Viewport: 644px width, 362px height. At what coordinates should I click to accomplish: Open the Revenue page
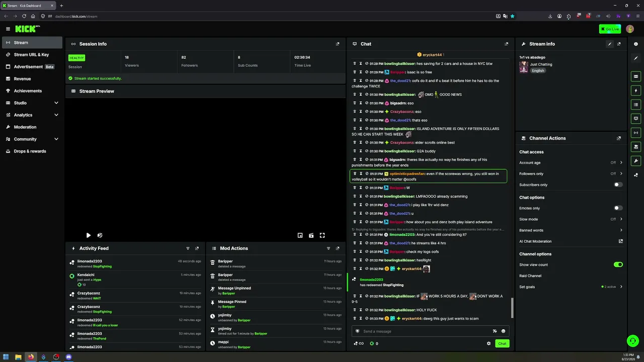(32, 79)
